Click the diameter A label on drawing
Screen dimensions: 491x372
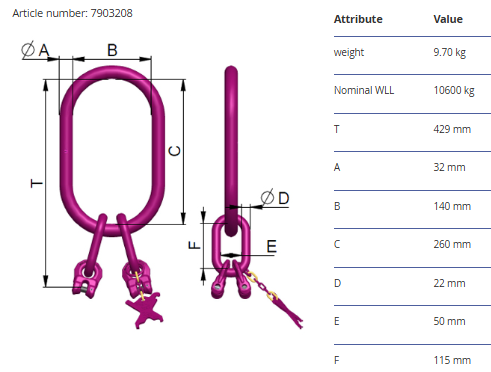pos(35,50)
